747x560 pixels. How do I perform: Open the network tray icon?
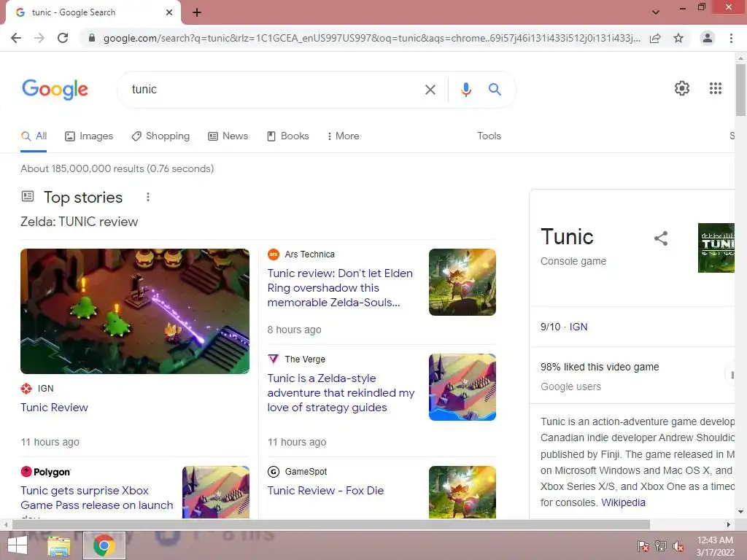pos(661,546)
